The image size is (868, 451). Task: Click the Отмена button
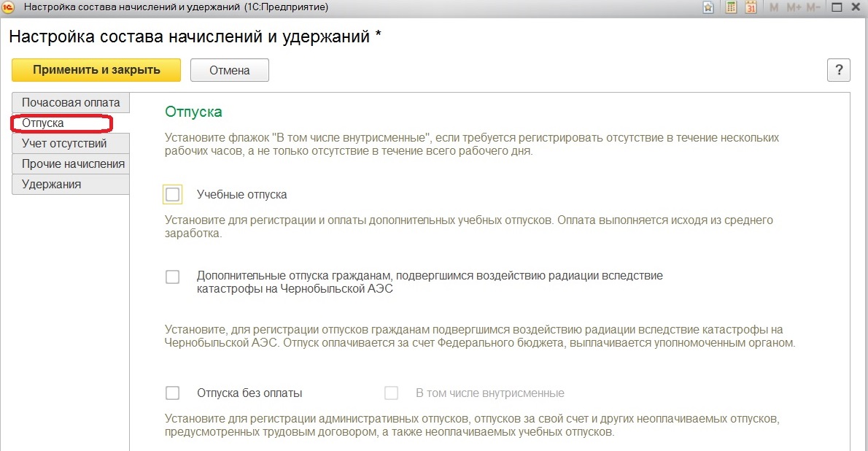229,70
